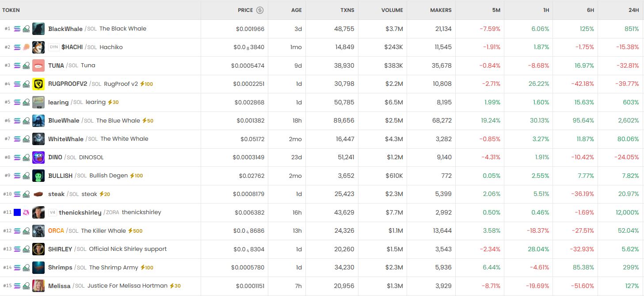644x296 pixels.
Task: Toggle the price currency dollar icon
Action: [260, 10]
